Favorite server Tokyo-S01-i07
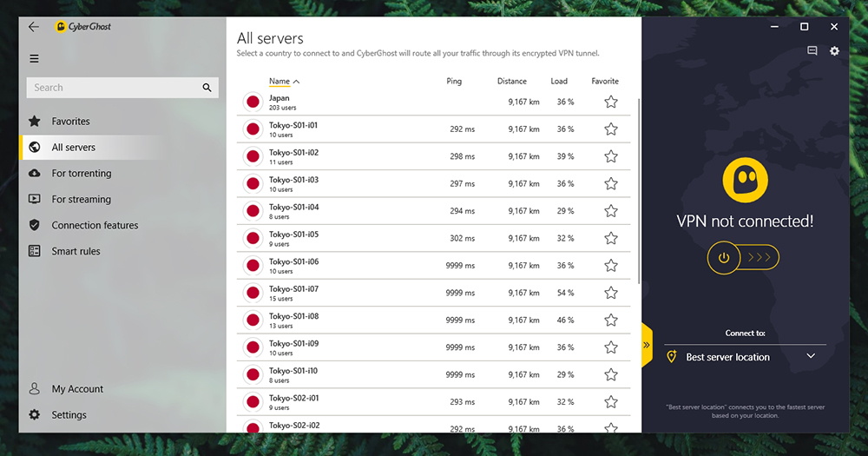 click(611, 293)
